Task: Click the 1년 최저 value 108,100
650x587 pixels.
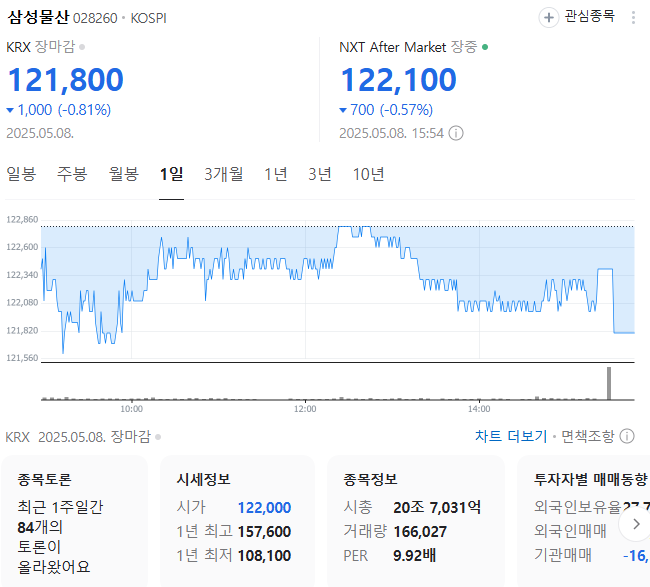Action: click(x=264, y=555)
